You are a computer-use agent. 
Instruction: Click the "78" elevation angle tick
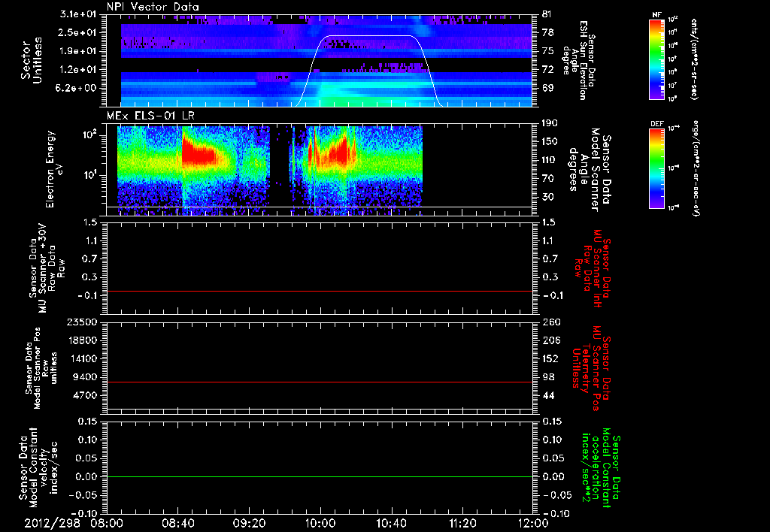[x=547, y=32]
